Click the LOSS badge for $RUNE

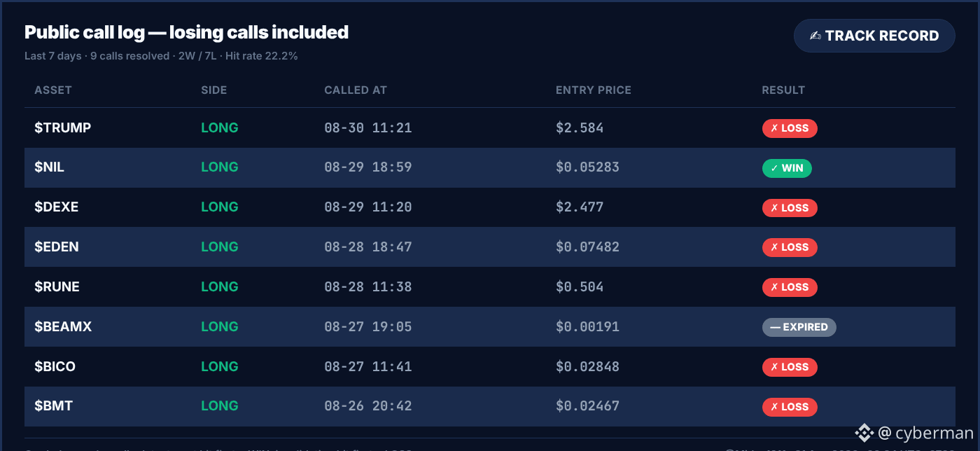click(x=790, y=287)
